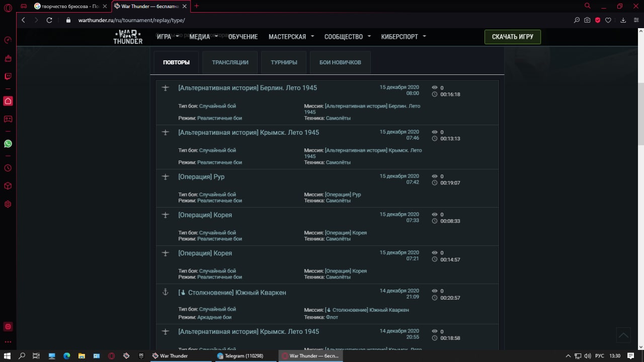
Task: Click the zoom-out magnifier in address bar
Action: [577, 20]
